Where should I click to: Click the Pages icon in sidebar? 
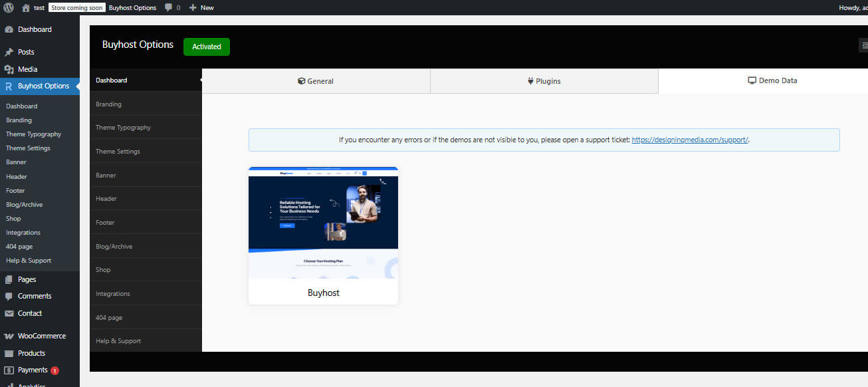9,280
